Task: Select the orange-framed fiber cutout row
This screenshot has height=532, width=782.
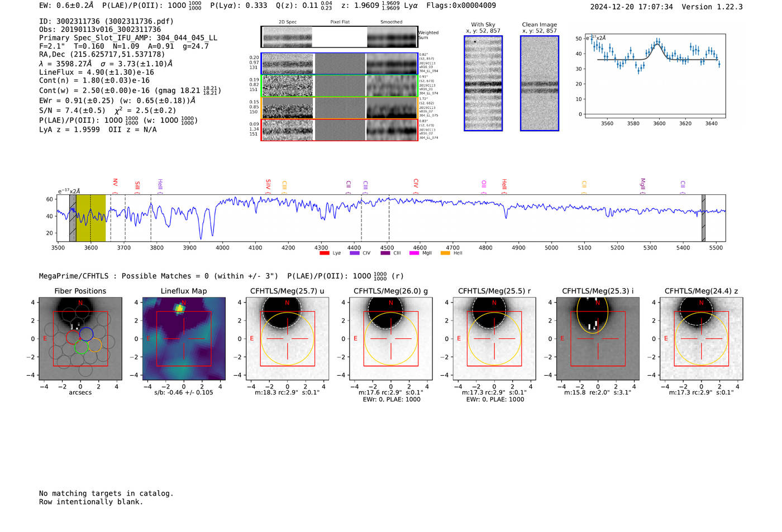Action: pos(340,108)
